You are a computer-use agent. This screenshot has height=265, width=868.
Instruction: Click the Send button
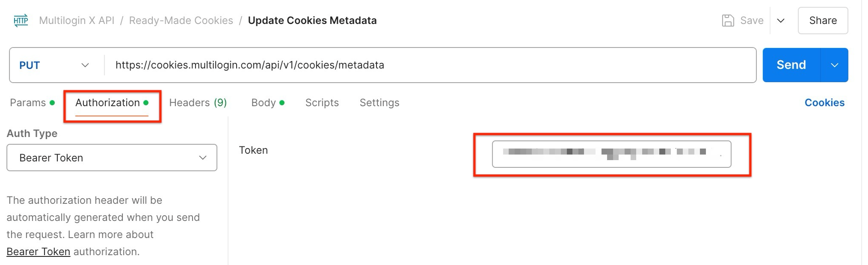[791, 65]
